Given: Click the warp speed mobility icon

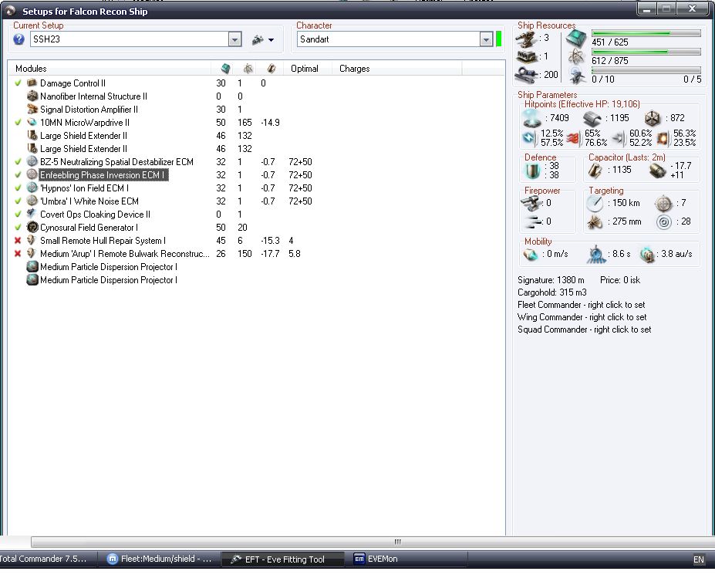Looking at the screenshot, I should 646,255.
